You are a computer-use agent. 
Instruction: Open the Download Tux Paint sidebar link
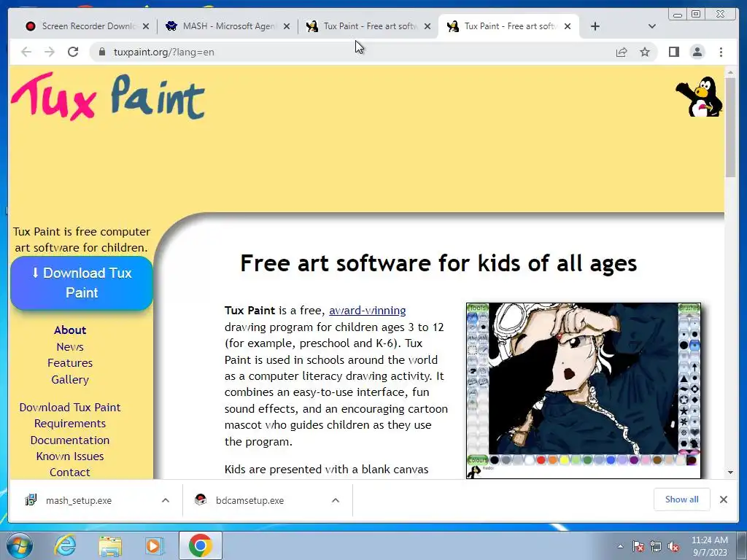pos(70,407)
